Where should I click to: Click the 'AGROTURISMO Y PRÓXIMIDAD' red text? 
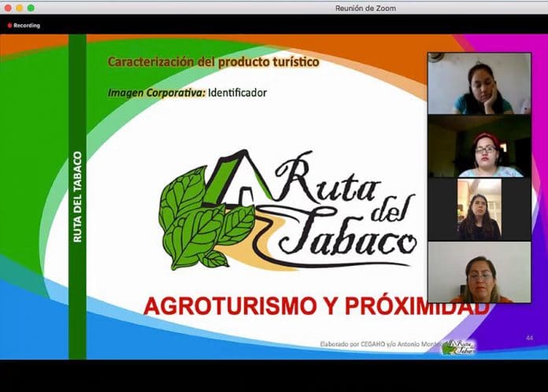coord(317,306)
